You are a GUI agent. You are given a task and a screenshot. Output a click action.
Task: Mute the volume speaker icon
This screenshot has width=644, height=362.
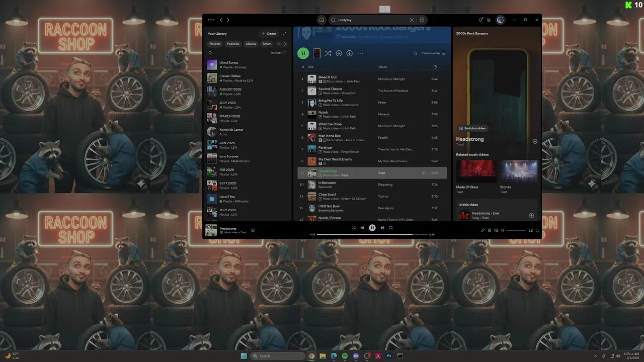503,230
